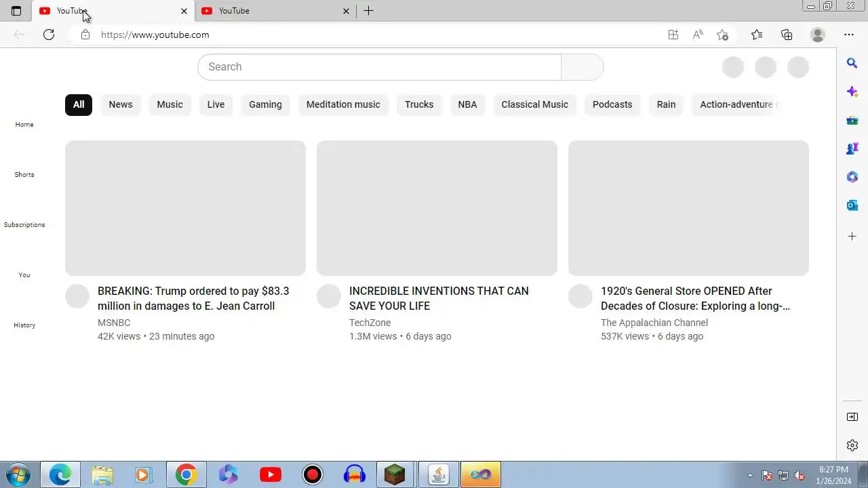Click the address bar URL
The height and width of the screenshot is (488, 868).
[x=155, y=35]
